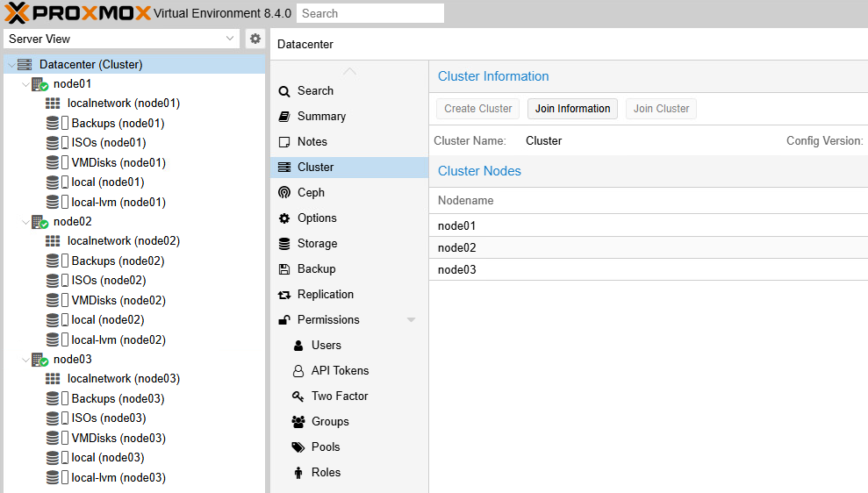Click the Two Factor key icon

tap(298, 397)
